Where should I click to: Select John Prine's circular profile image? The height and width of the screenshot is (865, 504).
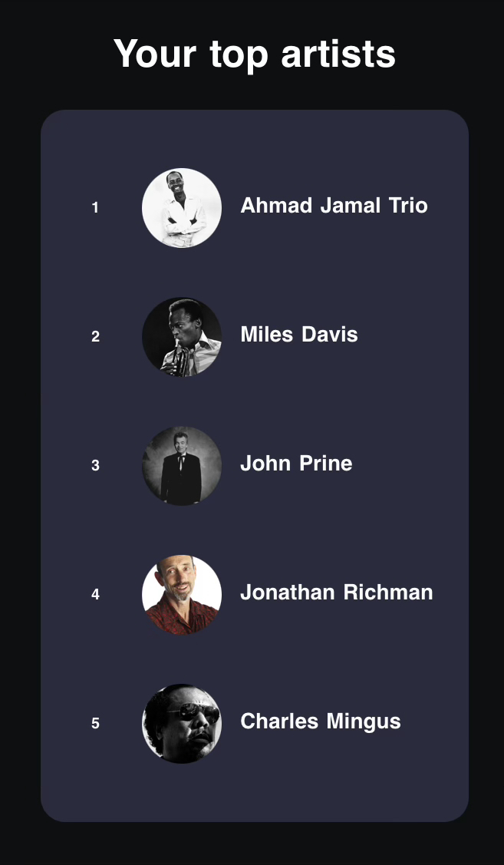tap(182, 466)
